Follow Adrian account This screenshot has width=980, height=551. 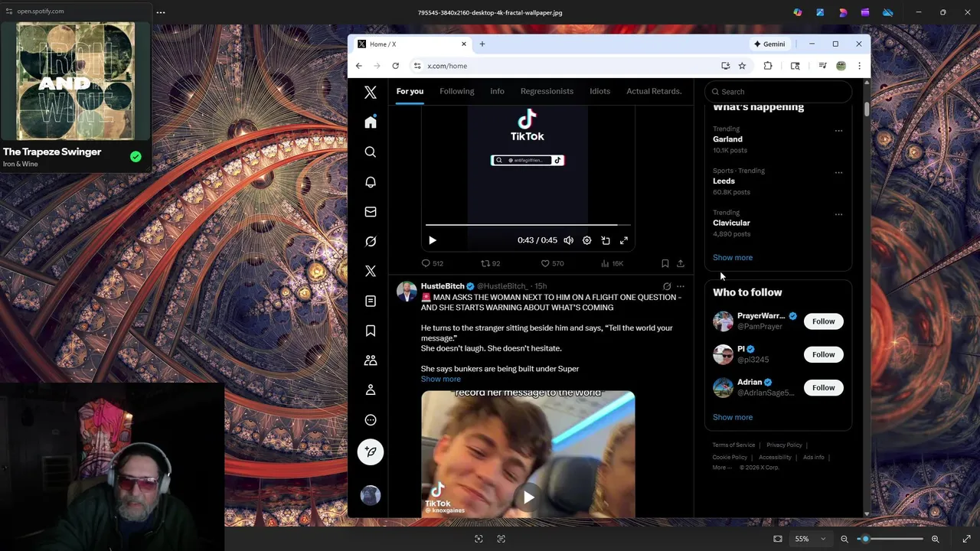pyautogui.click(x=824, y=388)
